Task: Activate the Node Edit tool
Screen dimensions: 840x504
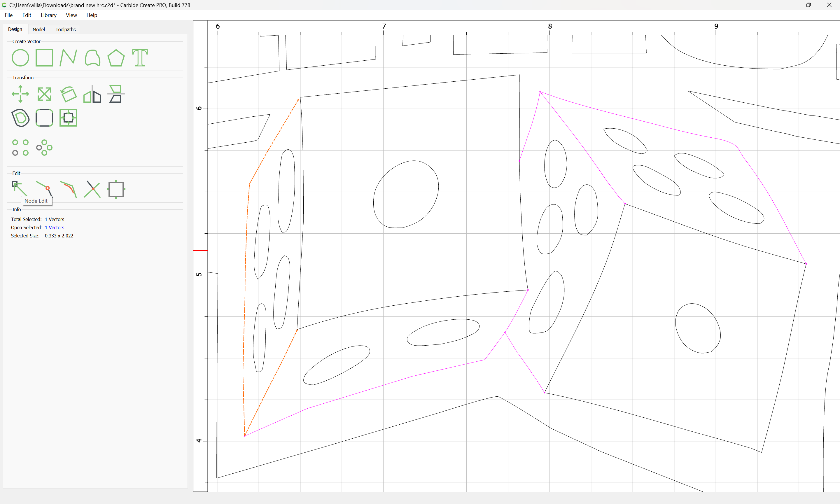Action: pyautogui.click(x=19, y=189)
